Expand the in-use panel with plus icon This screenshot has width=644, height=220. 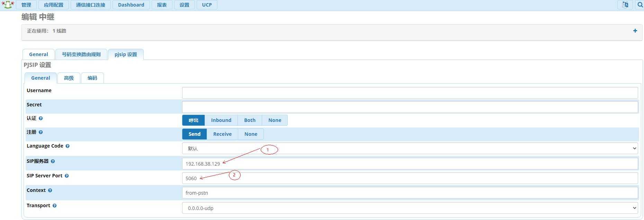click(635, 30)
